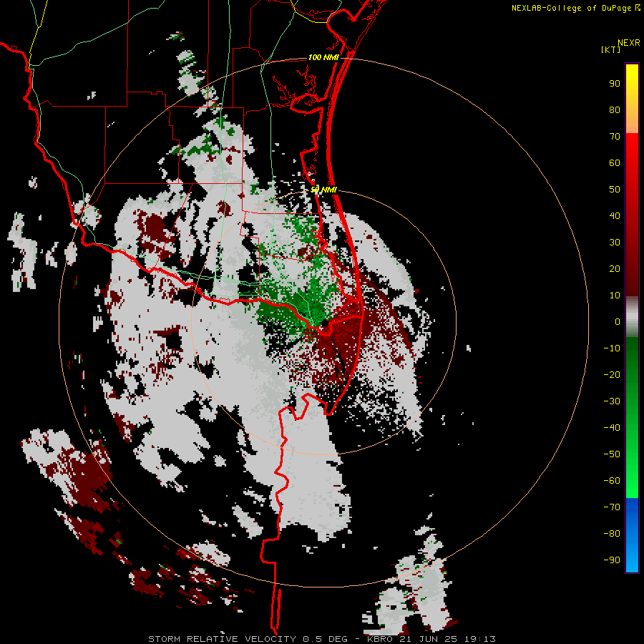Select the -60 knot scale label
The image size is (644, 644).
[612, 481]
